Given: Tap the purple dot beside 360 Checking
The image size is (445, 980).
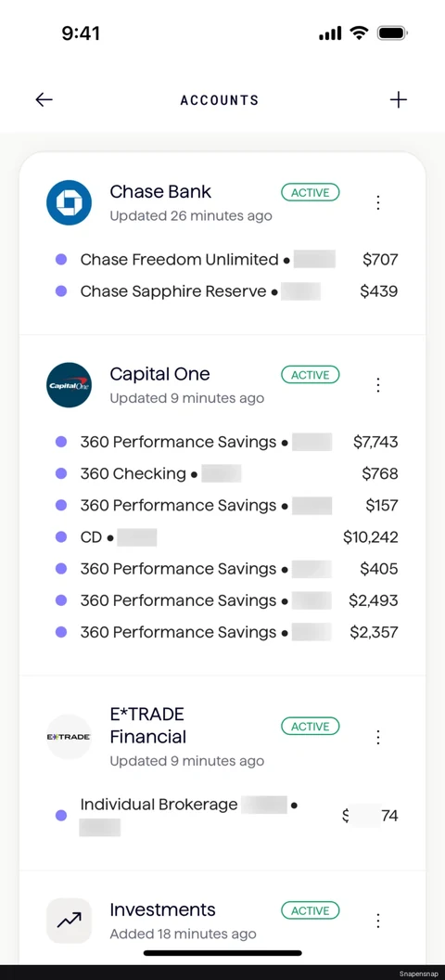Looking at the screenshot, I should tap(61, 473).
